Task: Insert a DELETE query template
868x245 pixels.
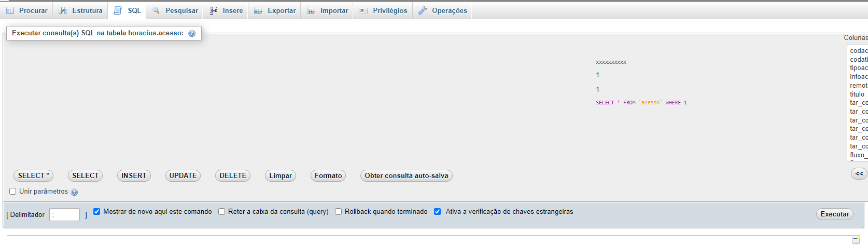Action: [x=233, y=175]
